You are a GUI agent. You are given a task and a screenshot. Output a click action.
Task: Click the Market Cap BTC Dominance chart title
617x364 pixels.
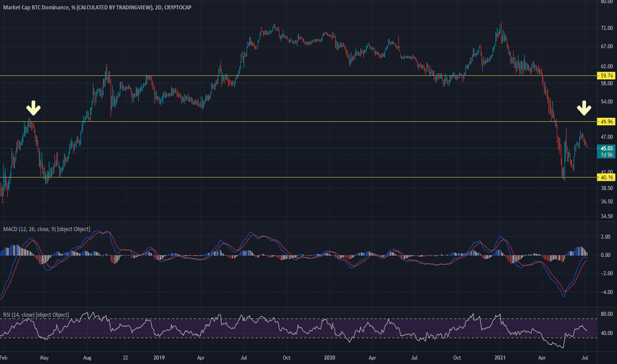(x=97, y=7)
